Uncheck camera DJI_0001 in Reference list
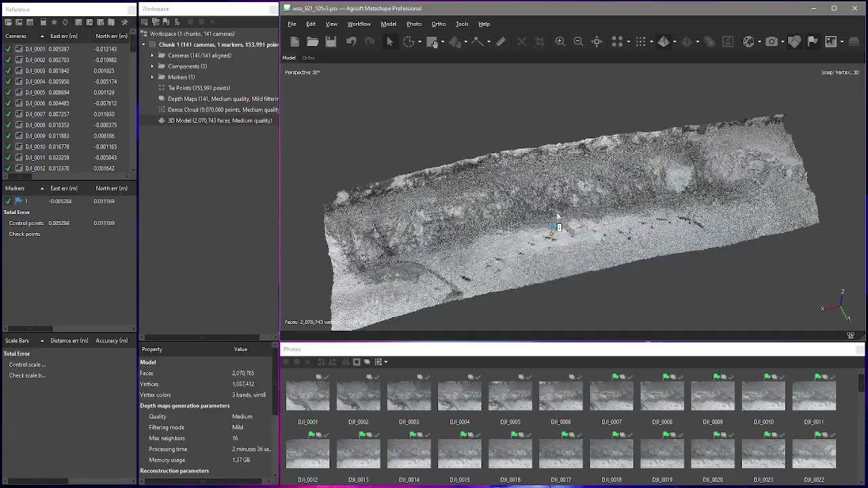Image resolution: width=868 pixels, height=488 pixels. (x=8, y=49)
